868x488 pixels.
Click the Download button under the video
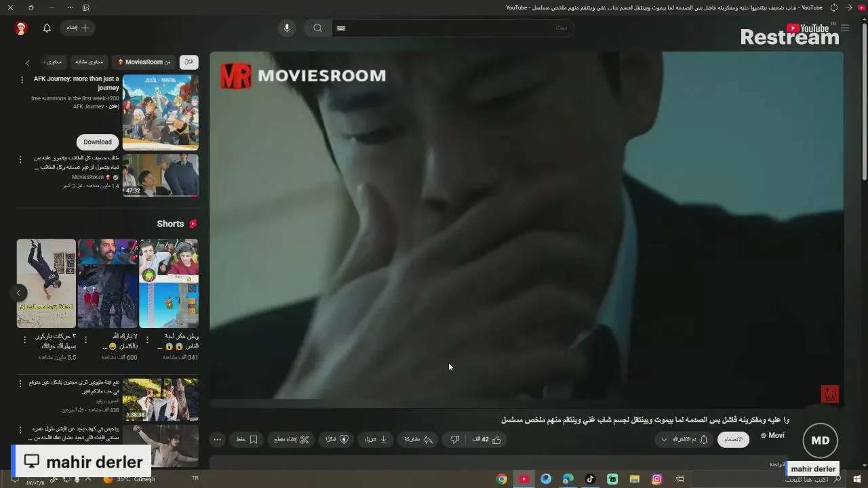click(376, 439)
